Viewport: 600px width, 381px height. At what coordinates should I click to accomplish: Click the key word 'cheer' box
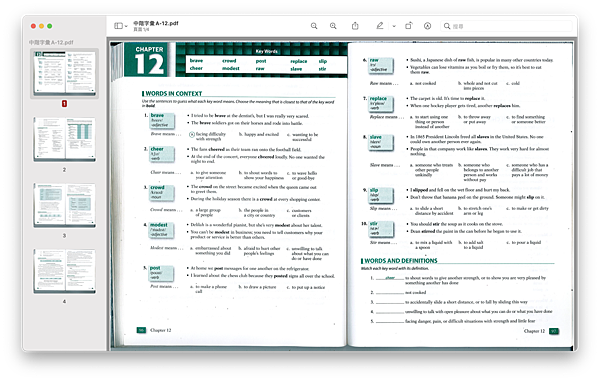click(x=162, y=154)
